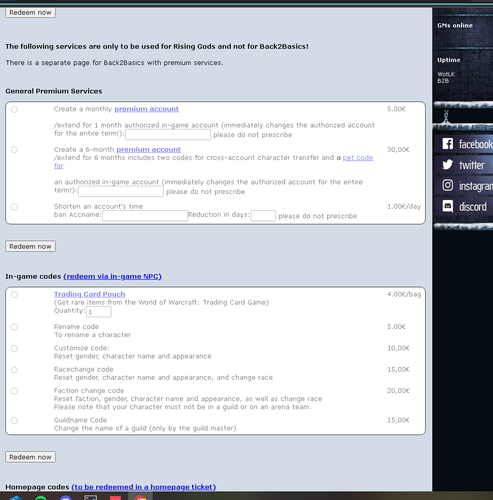Focus the Trading Card Pouch Quantity field
493x500 pixels.
pyautogui.click(x=99, y=312)
